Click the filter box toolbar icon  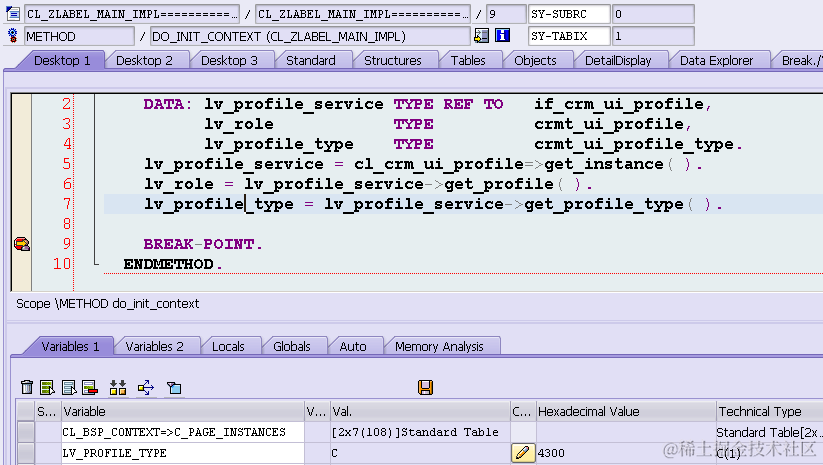174,388
